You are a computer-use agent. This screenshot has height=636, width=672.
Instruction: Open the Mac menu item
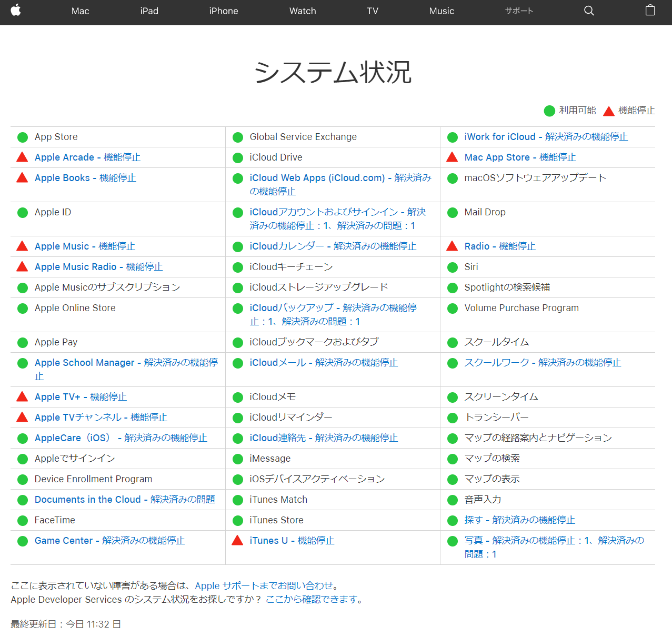pyautogui.click(x=80, y=11)
